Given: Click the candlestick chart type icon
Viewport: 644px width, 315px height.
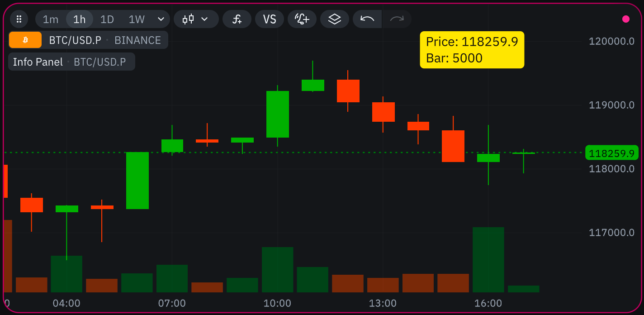Looking at the screenshot, I should coord(188,19).
